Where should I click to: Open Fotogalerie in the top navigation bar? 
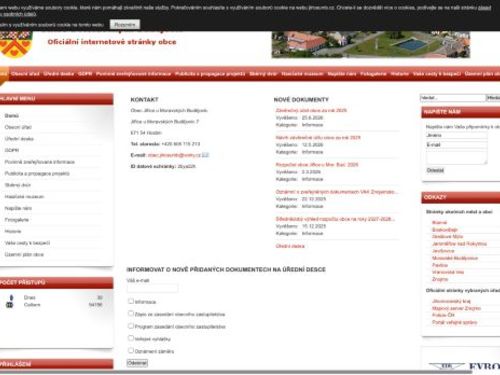click(x=373, y=74)
